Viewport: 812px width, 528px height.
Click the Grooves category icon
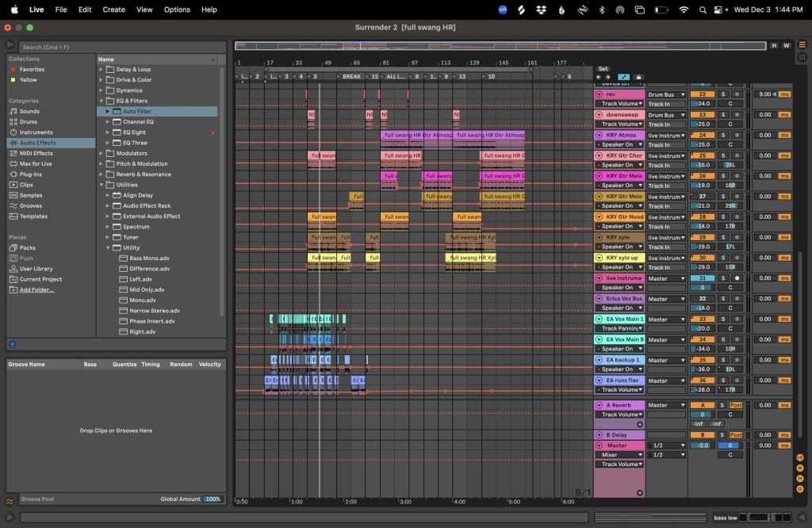[x=12, y=205]
